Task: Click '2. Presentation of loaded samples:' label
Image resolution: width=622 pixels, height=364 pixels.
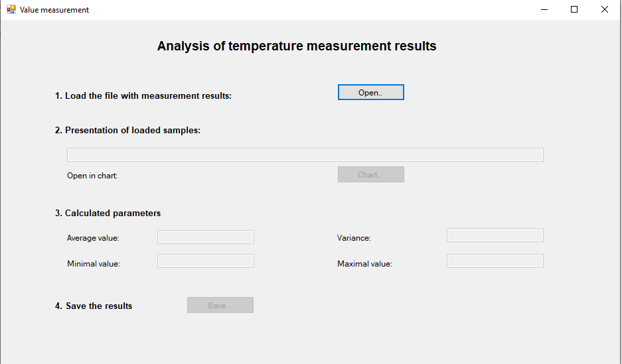Action: point(127,131)
